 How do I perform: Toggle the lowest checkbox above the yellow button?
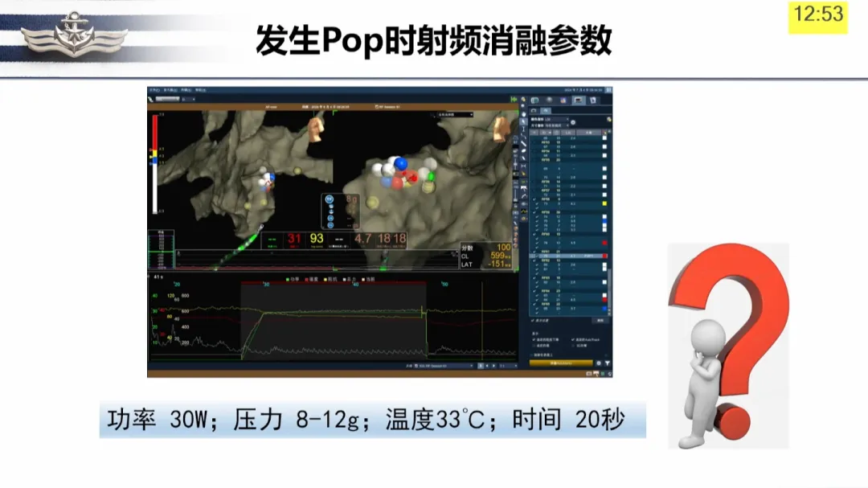(532, 355)
